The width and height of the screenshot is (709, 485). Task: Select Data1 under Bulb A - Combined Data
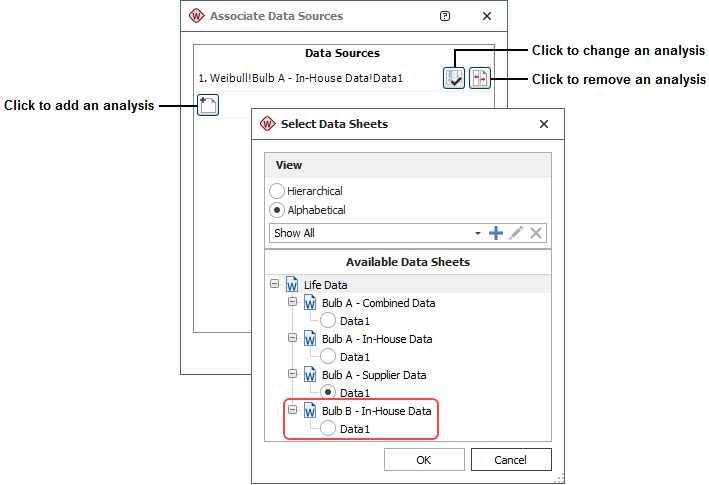coord(328,320)
